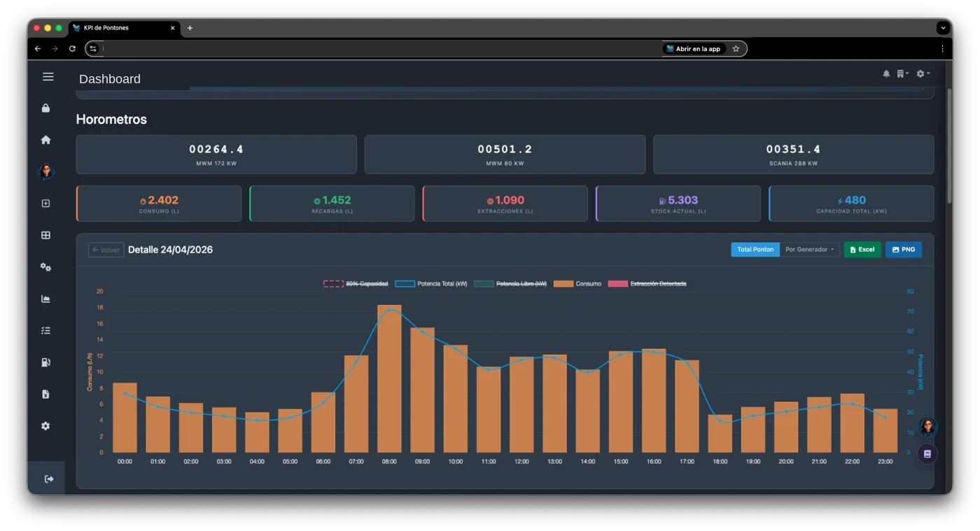Open the gears configuration icon in sidebar
Viewport: 980px width, 531px height.
tap(45, 267)
